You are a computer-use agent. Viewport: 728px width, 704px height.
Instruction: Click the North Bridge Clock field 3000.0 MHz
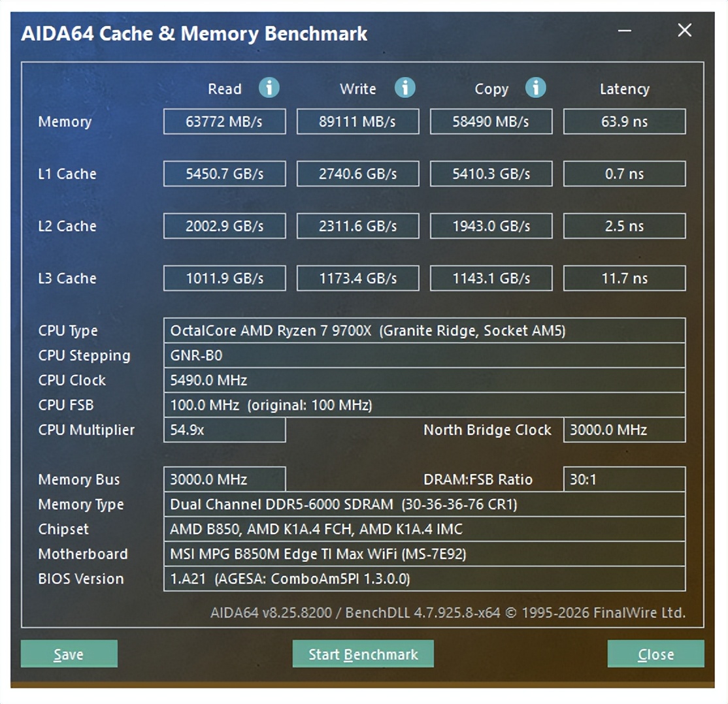pyautogui.click(x=625, y=430)
